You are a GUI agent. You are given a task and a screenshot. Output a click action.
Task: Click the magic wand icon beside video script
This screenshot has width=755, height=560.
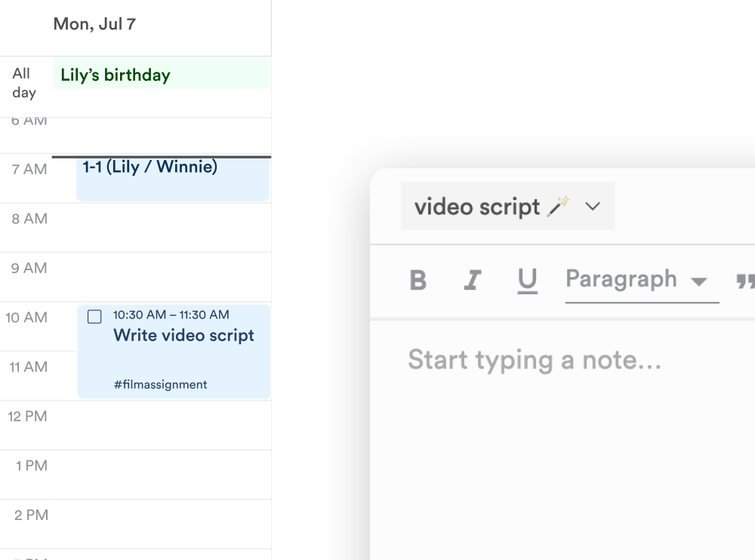pos(559,206)
